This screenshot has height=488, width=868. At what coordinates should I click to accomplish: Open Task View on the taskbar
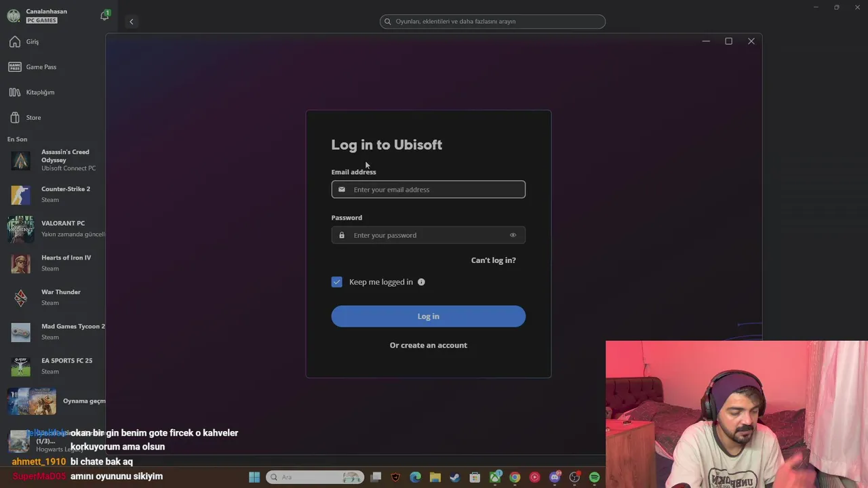pos(376,477)
